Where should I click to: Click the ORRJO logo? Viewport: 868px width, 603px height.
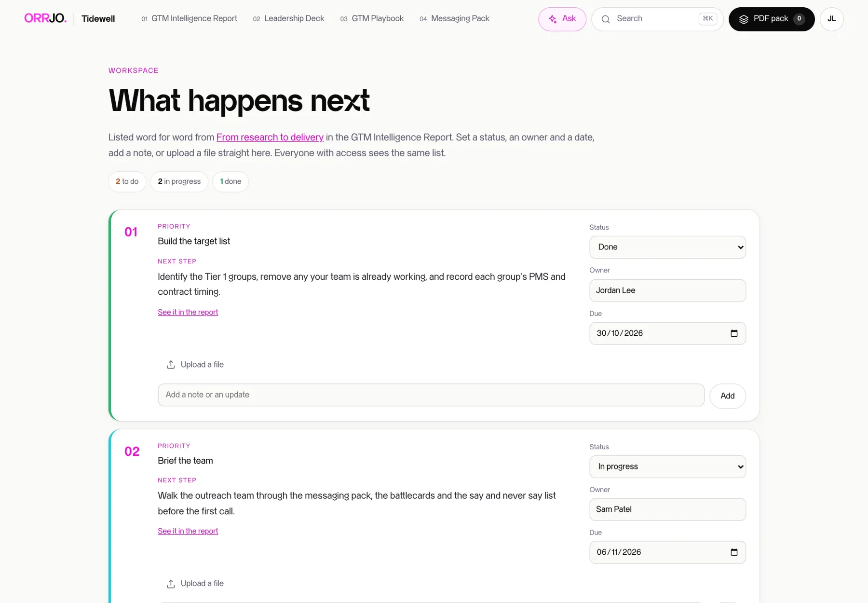[45, 18]
